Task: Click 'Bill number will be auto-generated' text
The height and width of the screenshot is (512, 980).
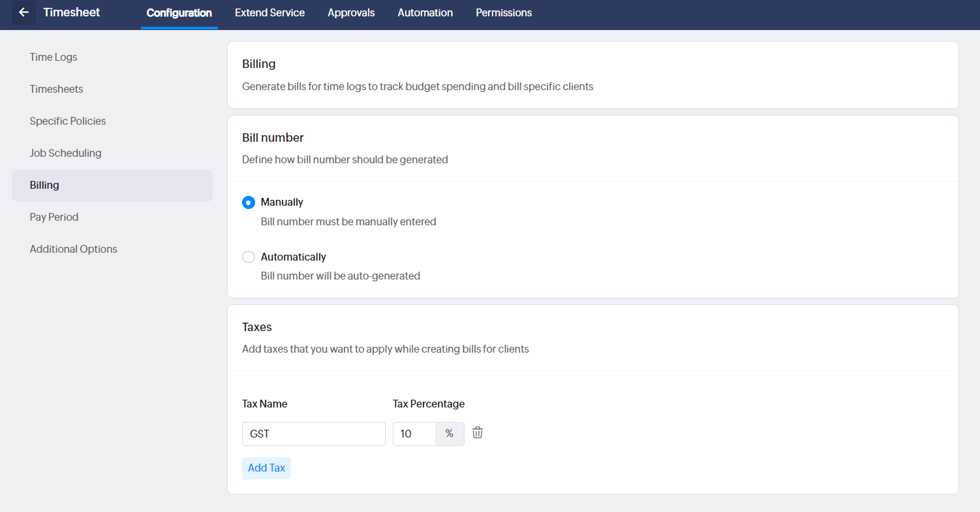Action: click(x=341, y=276)
